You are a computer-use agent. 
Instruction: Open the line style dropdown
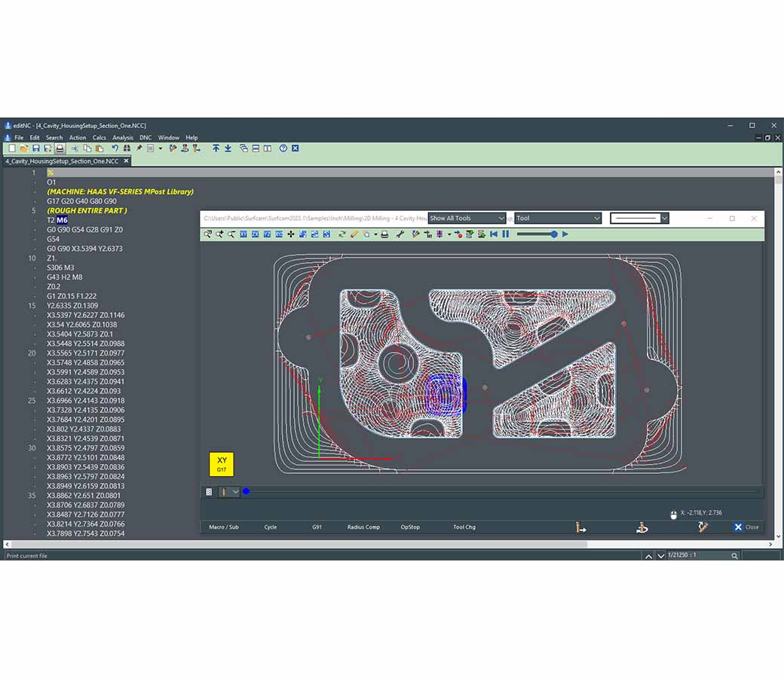pyautogui.click(x=639, y=218)
